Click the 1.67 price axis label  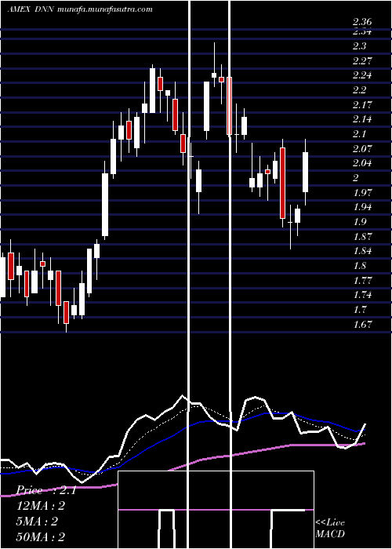tap(362, 323)
